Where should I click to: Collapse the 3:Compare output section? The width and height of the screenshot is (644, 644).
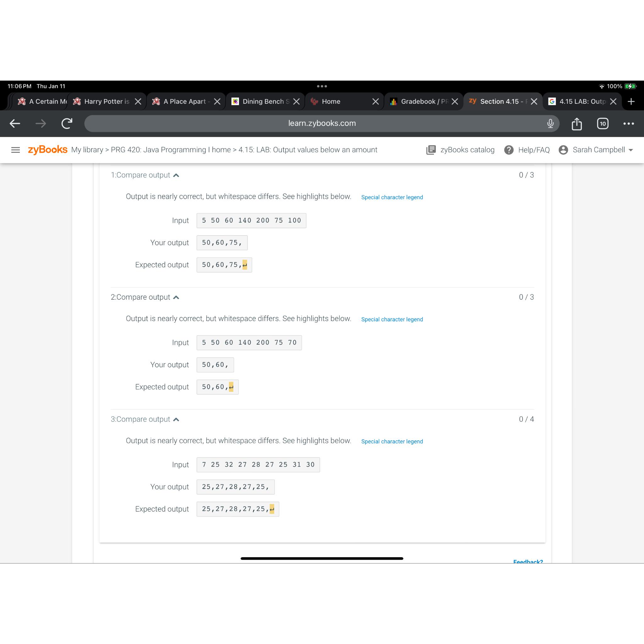(176, 419)
